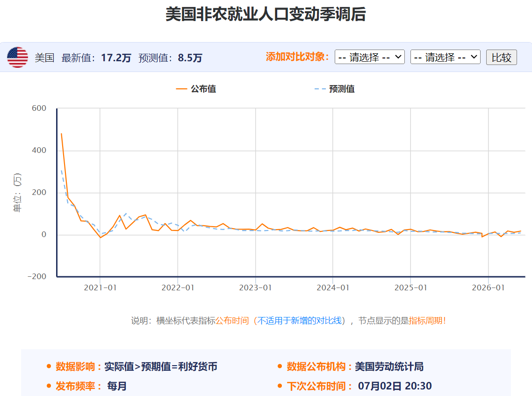Click the 公布时间 orange link text

coord(232,321)
